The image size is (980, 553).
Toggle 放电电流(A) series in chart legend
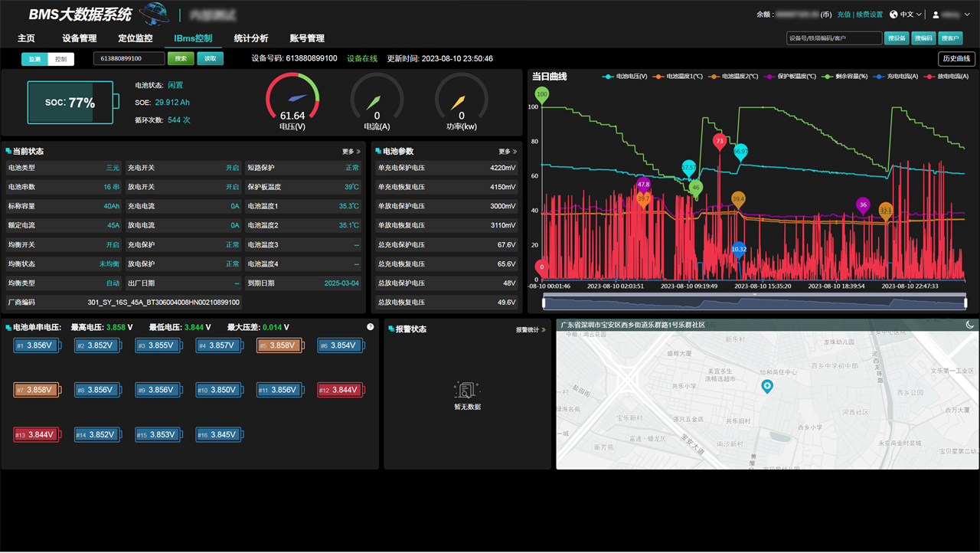pyautogui.click(x=946, y=77)
